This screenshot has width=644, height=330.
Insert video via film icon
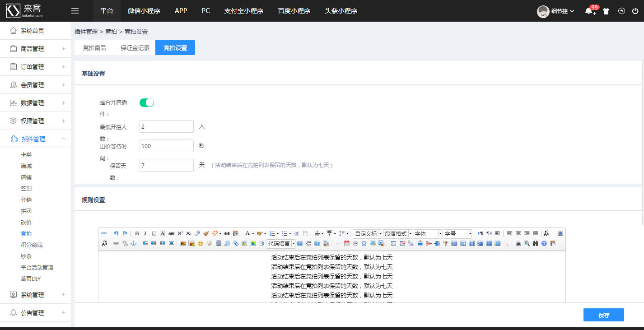click(x=219, y=243)
